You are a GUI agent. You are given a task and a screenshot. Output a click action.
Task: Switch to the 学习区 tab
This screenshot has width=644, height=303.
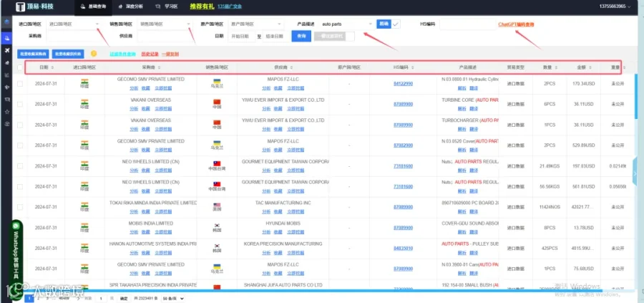click(x=166, y=7)
